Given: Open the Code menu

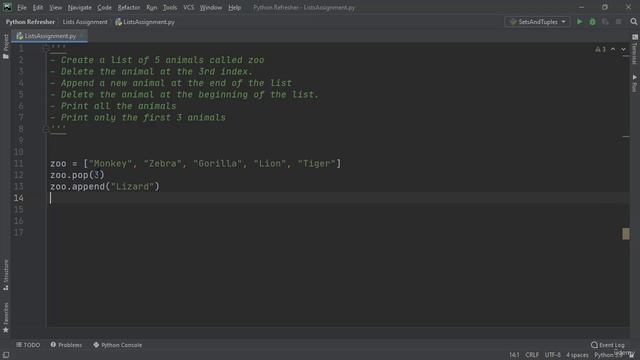Looking at the screenshot, I should [x=104, y=7].
